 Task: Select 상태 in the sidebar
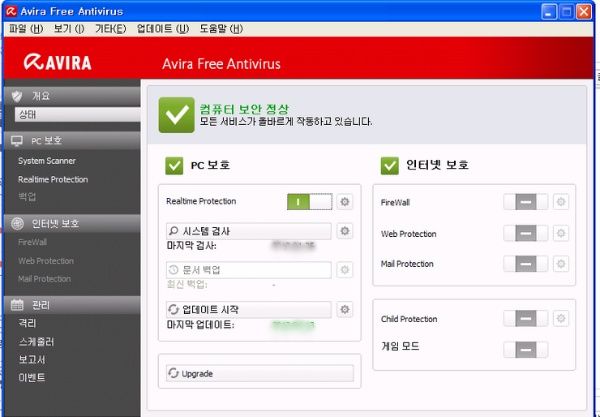tap(78, 114)
